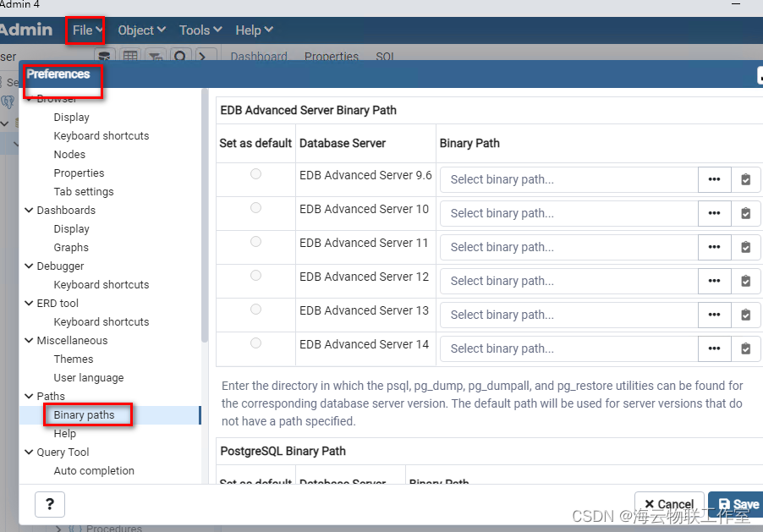Viewport: 763px width, 532px height.
Task: Collapse the Miscellaneous tree node
Action: (30, 340)
